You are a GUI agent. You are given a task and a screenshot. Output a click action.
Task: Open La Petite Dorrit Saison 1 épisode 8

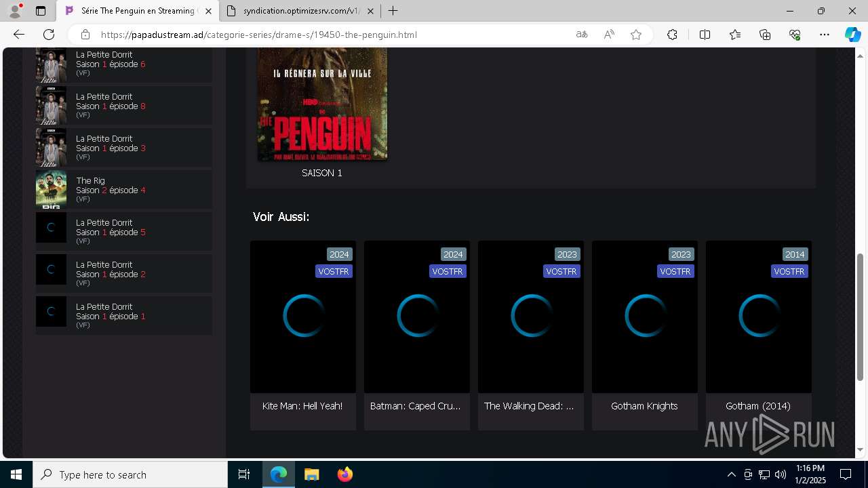pos(124,106)
